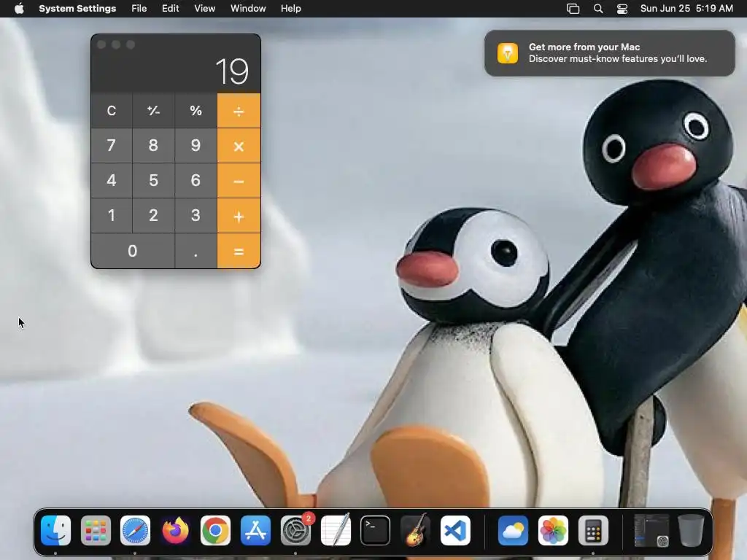The image size is (747, 560).
Task: Launch Visual Studio Code from Dock
Action: pyautogui.click(x=455, y=531)
